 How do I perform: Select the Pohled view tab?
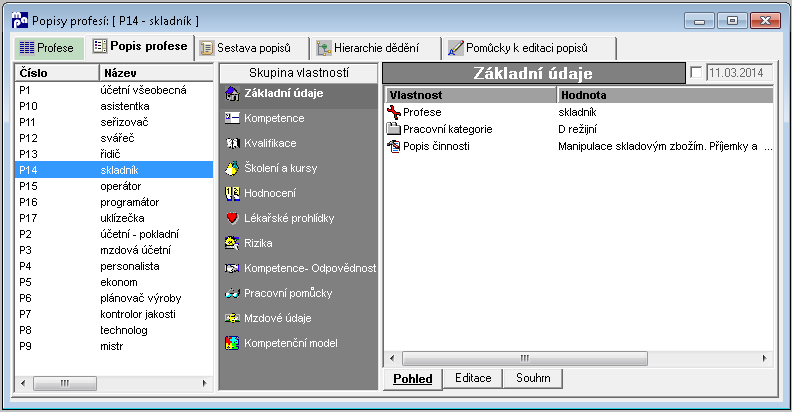[x=413, y=379]
